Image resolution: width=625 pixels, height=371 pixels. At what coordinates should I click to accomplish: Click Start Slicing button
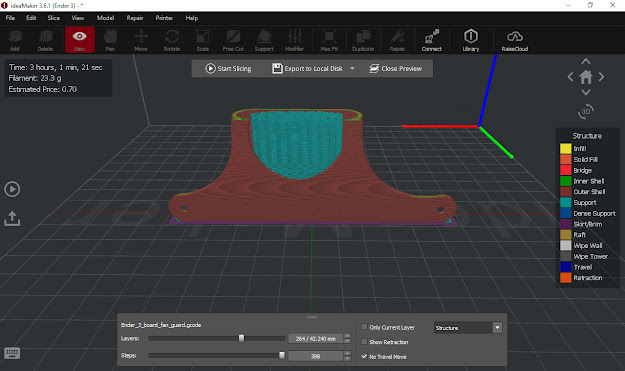228,69
